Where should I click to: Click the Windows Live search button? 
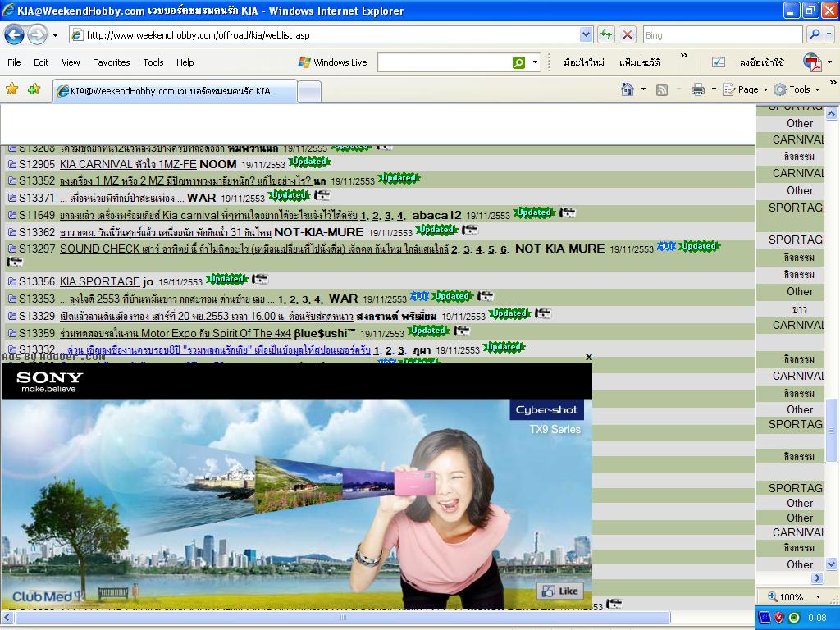tap(518, 62)
